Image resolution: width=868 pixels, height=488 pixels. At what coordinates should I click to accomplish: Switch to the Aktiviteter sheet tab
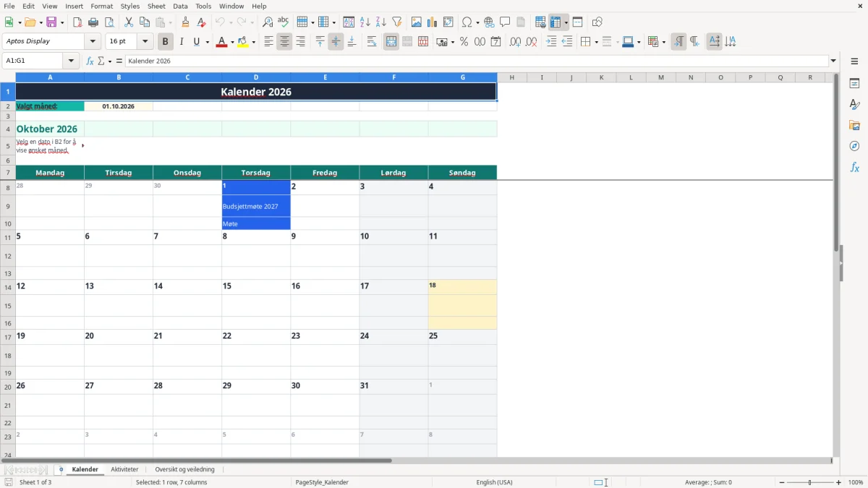pos(124,469)
